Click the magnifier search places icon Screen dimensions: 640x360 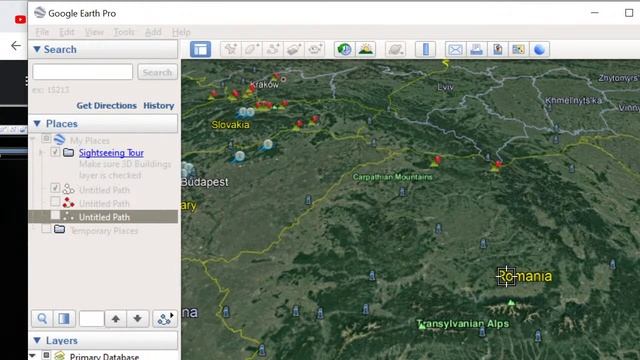coord(42,318)
